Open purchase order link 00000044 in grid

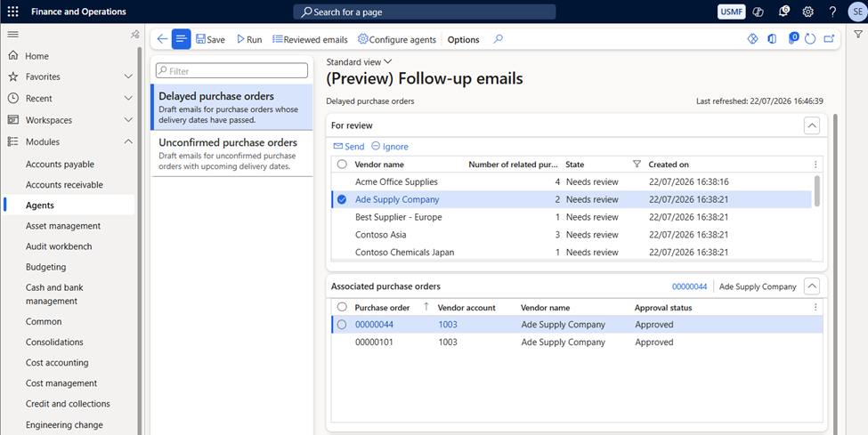coord(374,325)
